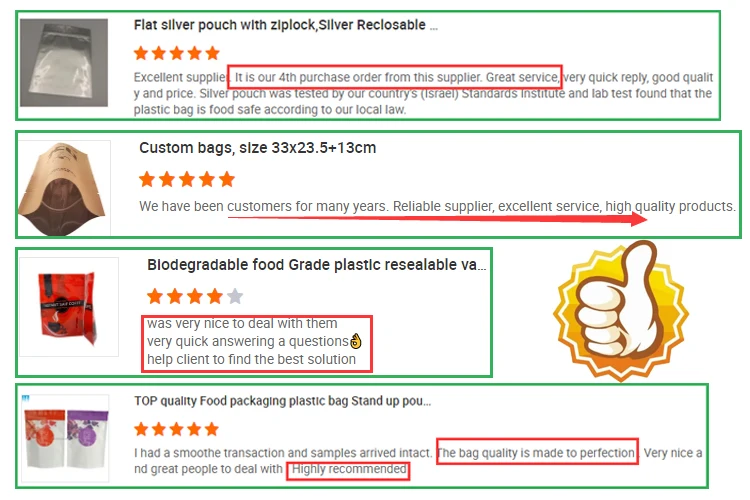Click the red arrow under Custom bags review
Image resolution: width=750 pixels, height=500 pixels.
[437, 219]
